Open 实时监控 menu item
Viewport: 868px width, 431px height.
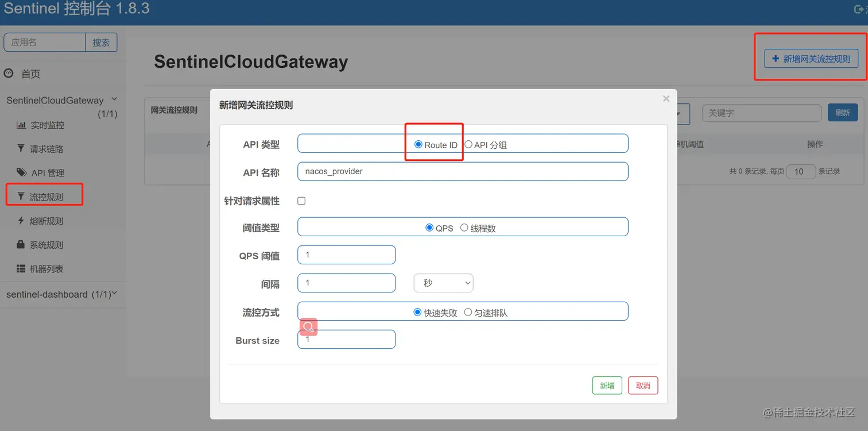click(47, 125)
